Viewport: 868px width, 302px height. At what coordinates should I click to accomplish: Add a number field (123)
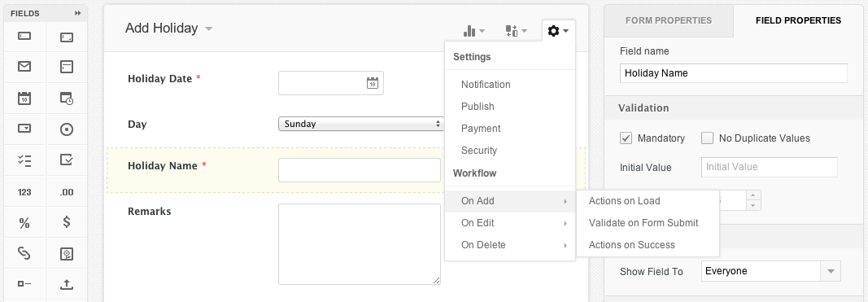click(x=24, y=192)
